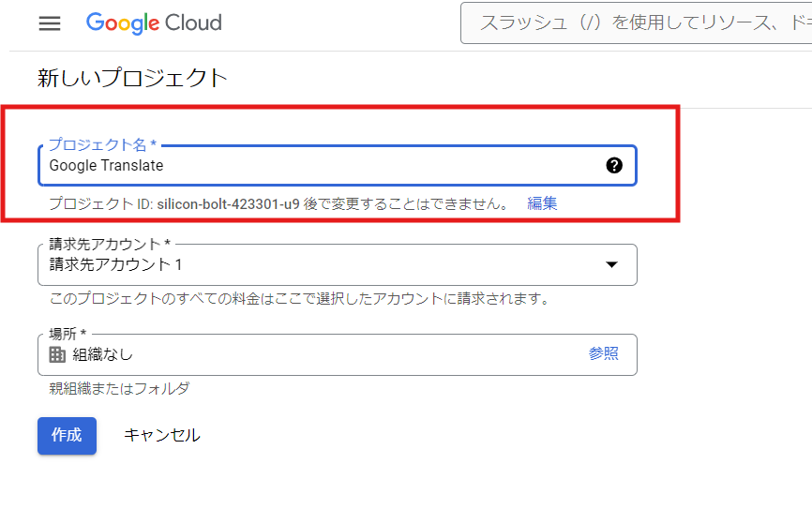Click the 編集 link to edit project ID
812x509 pixels.
point(542,203)
